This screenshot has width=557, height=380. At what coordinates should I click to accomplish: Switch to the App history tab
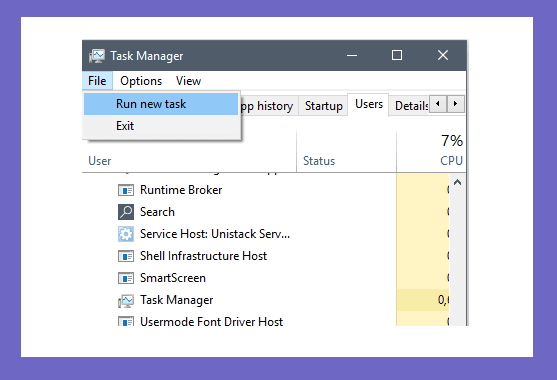click(269, 106)
